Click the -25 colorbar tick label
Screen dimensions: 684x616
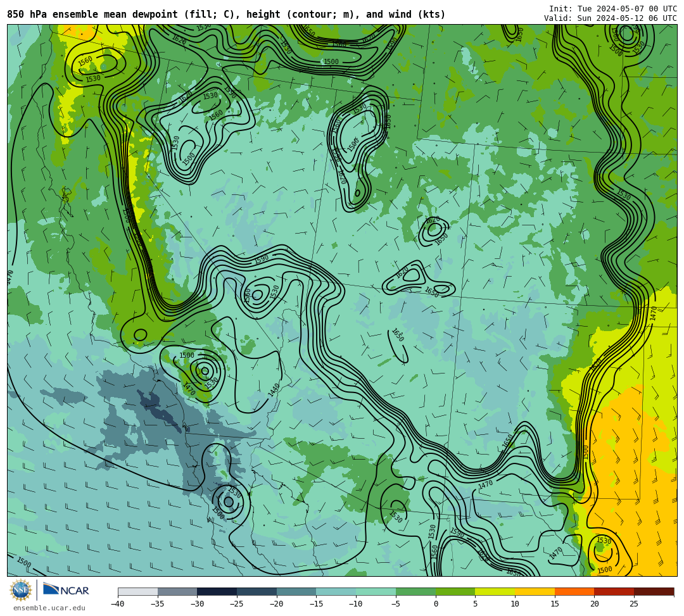pyautogui.click(x=237, y=604)
